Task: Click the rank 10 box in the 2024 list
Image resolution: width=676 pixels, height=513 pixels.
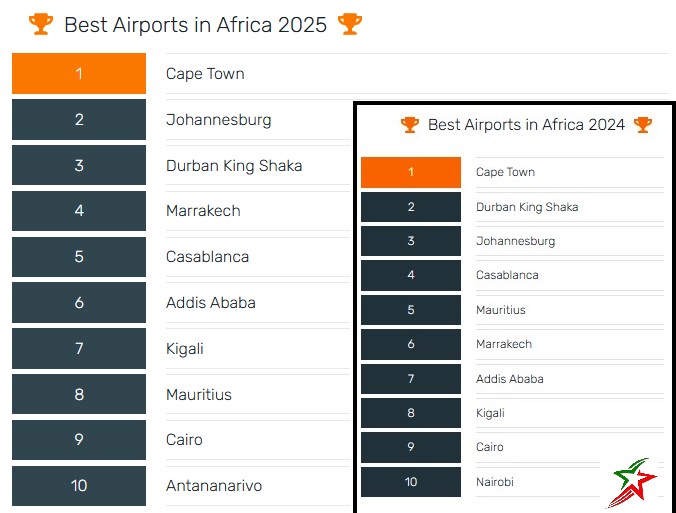Action: [x=411, y=482]
